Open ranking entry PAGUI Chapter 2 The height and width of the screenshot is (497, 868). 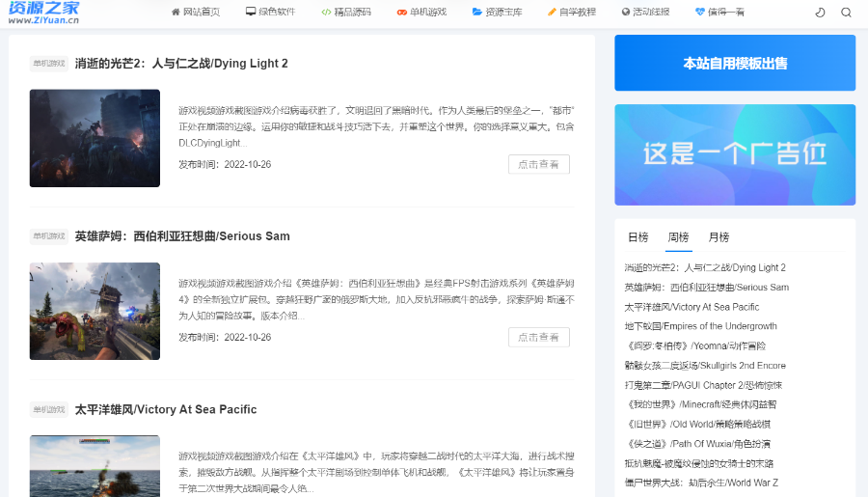(703, 385)
